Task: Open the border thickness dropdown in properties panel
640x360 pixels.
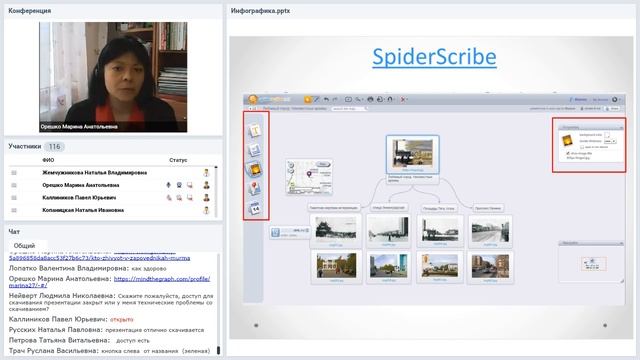Action: click(x=610, y=141)
